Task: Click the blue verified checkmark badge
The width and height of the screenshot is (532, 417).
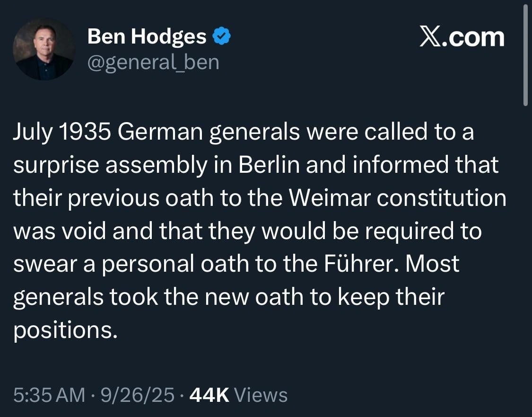Action: point(221,36)
